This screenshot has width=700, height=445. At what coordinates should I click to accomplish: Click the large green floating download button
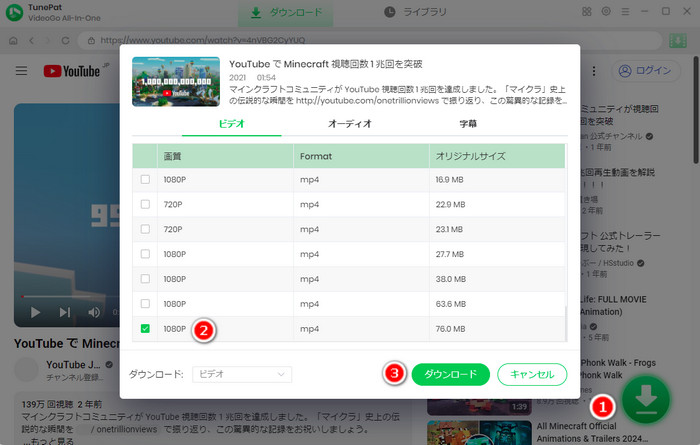646,400
